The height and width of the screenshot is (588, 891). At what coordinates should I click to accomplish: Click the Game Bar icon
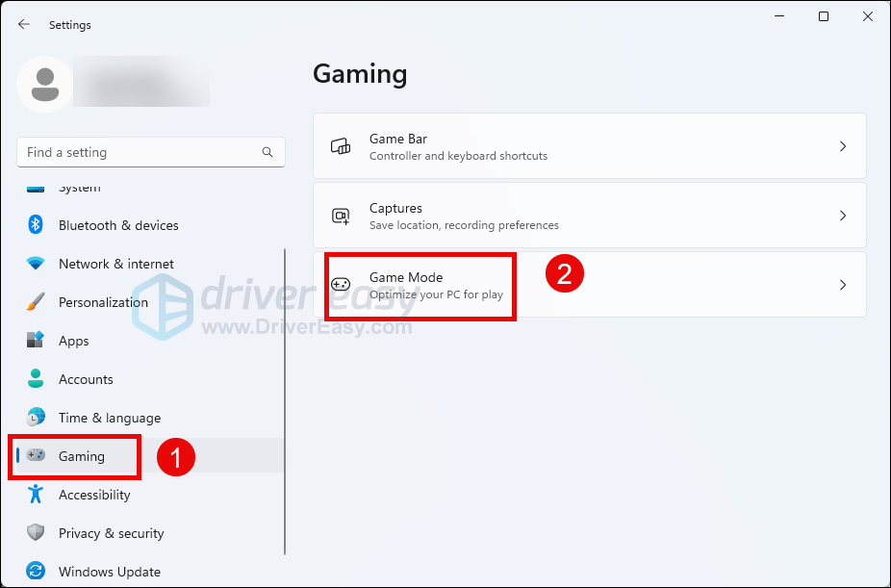(x=341, y=147)
